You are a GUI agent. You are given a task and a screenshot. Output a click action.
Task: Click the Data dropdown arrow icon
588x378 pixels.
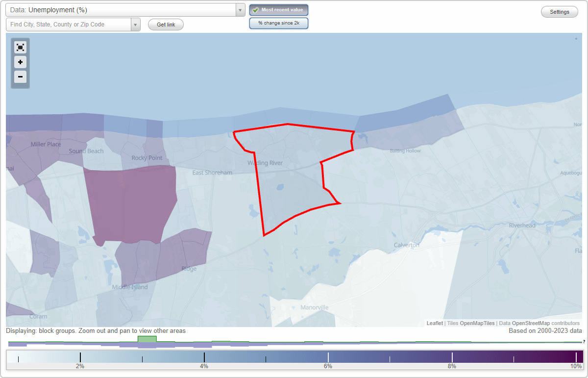(x=240, y=9)
